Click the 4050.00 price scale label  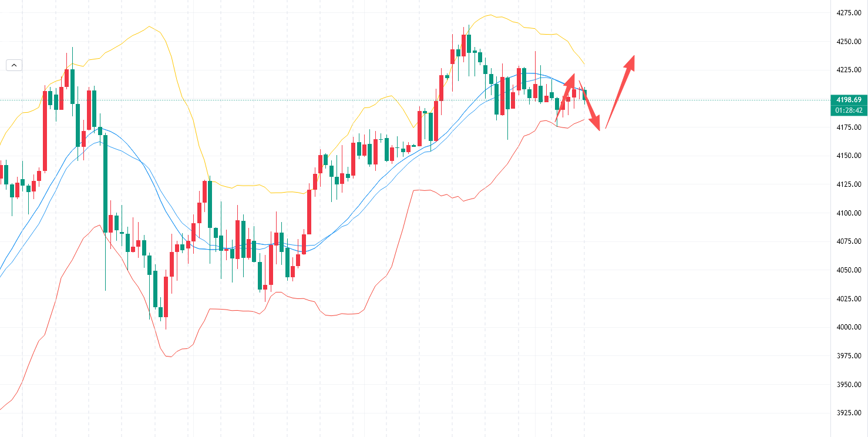click(x=848, y=270)
